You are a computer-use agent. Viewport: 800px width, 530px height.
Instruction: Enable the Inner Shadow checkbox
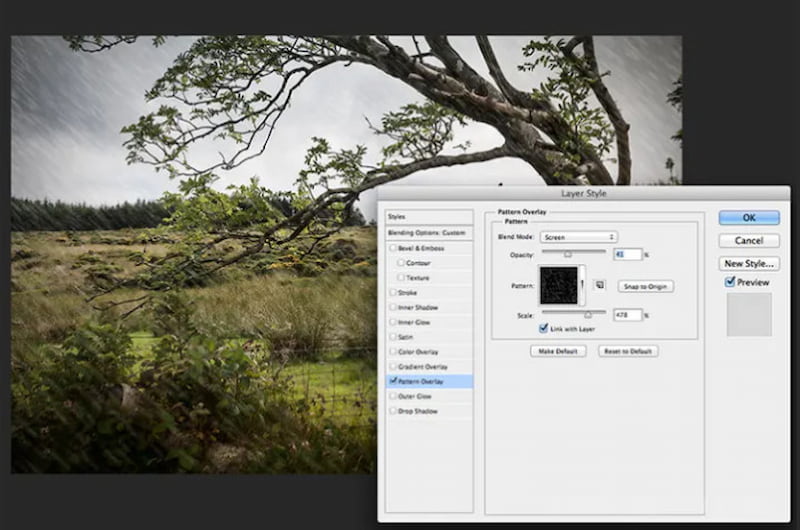pos(392,307)
